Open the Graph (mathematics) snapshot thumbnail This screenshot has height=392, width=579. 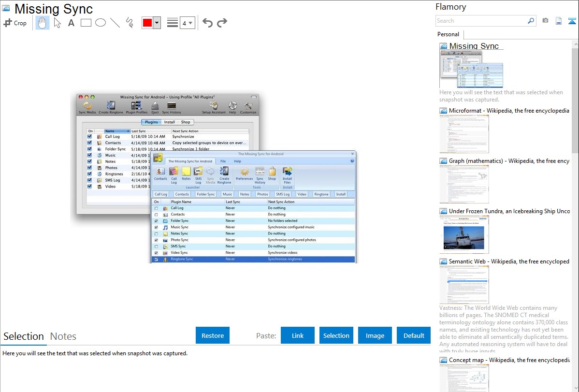pyautogui.click(x=464, y=184)
